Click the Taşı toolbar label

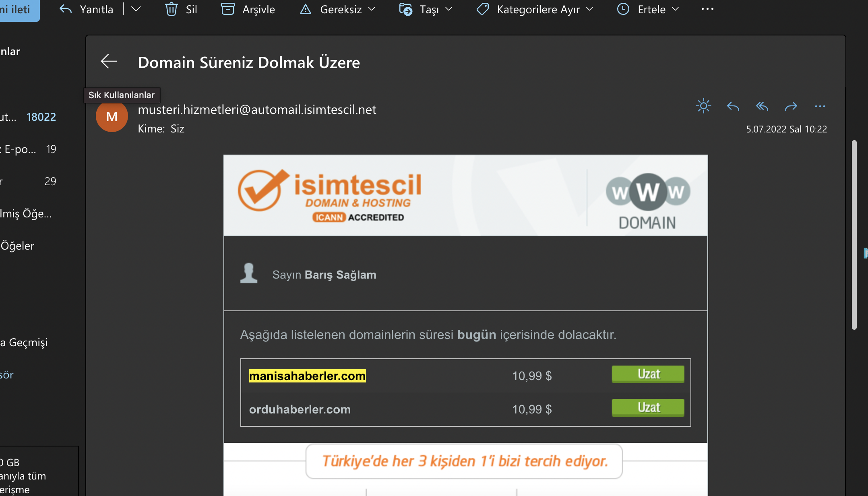click(x=429, y=9)
